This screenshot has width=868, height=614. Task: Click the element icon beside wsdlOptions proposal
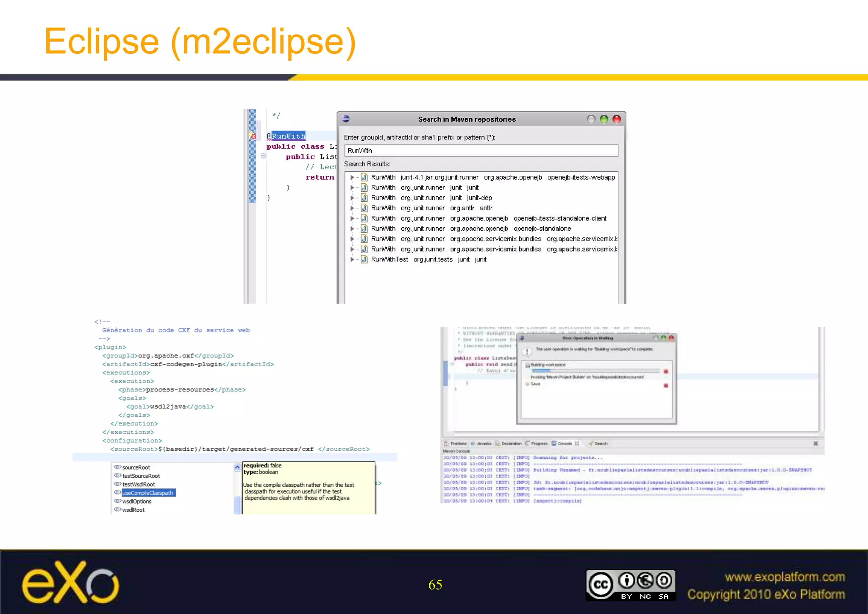(x=117, y=501)
